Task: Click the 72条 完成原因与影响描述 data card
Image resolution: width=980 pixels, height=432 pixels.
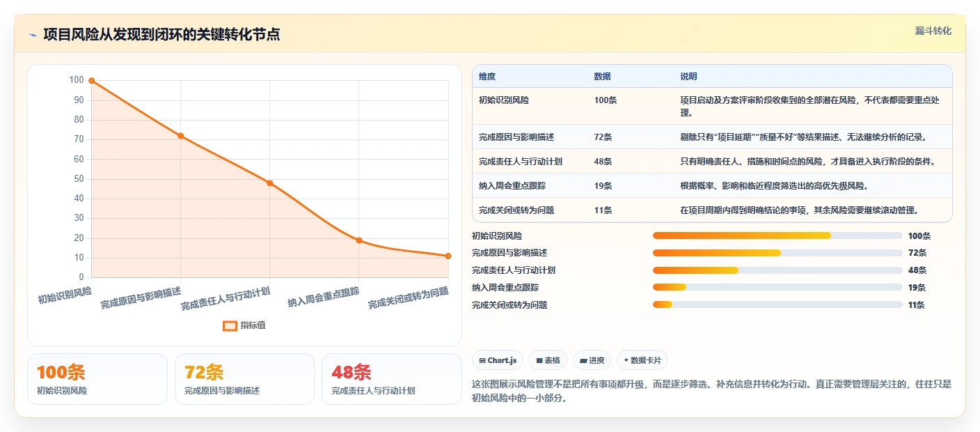Action: (x=244, y=379)
